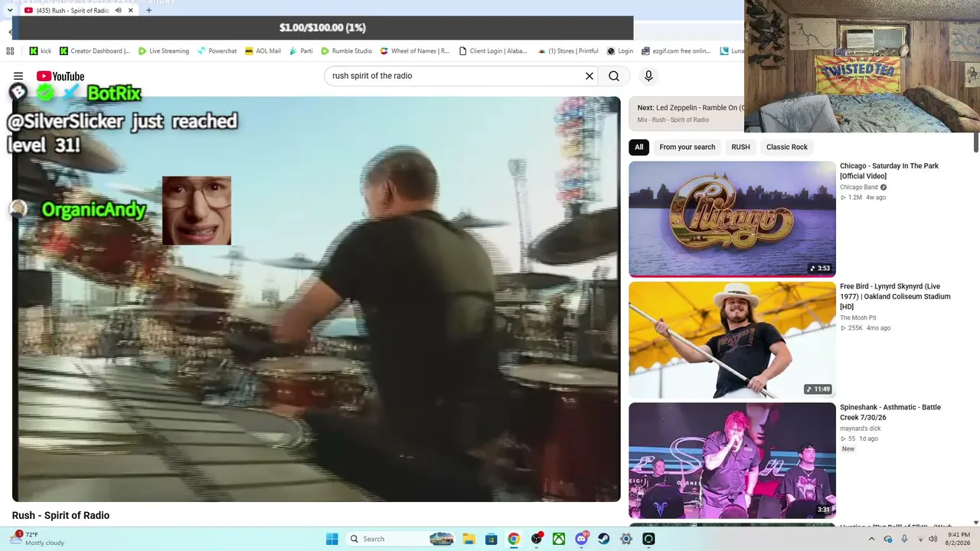Open Settings gear from the taskbar

626,539
